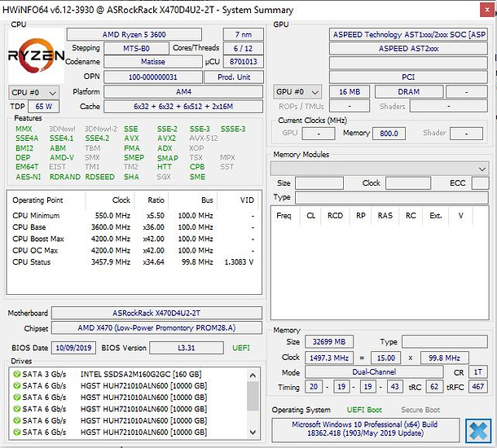Click the cache 6x32 + 6x32 field
Viewport: 497px width, 448px height.
(183, 107)
